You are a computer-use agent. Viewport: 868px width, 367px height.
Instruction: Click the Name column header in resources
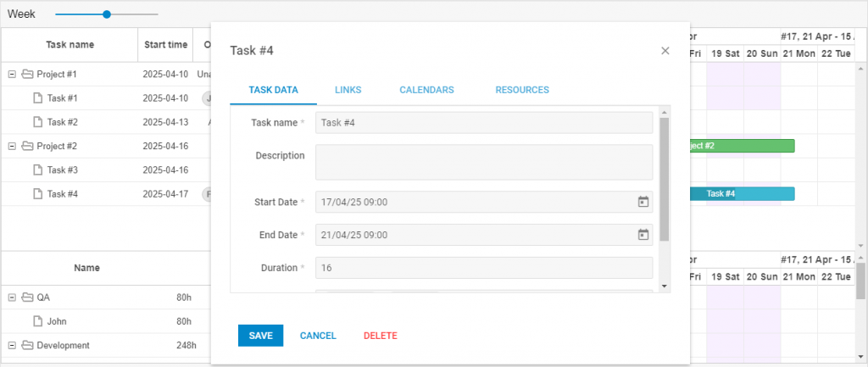coord(87,268)
